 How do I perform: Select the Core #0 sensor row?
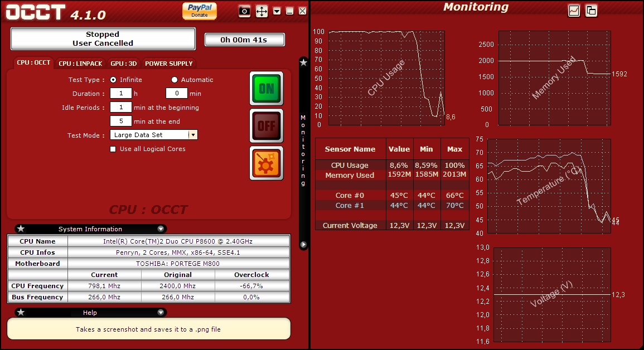click(x=392, y=195)
